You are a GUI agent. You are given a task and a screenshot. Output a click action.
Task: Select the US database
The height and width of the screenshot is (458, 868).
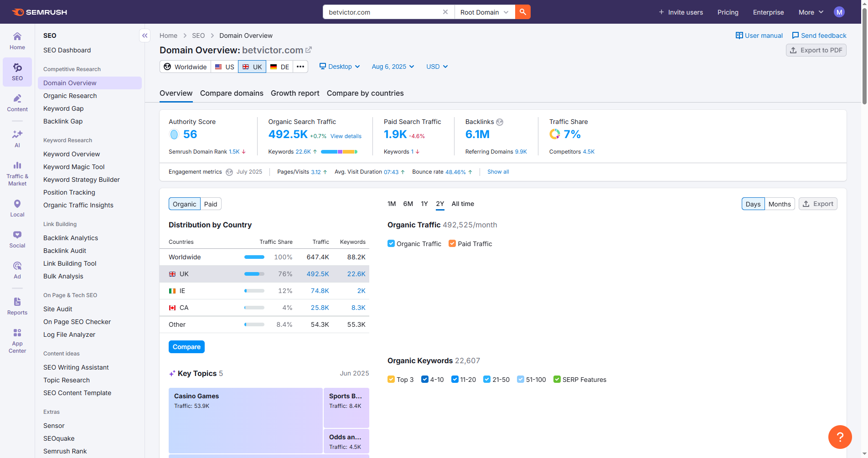pos(224,67)
